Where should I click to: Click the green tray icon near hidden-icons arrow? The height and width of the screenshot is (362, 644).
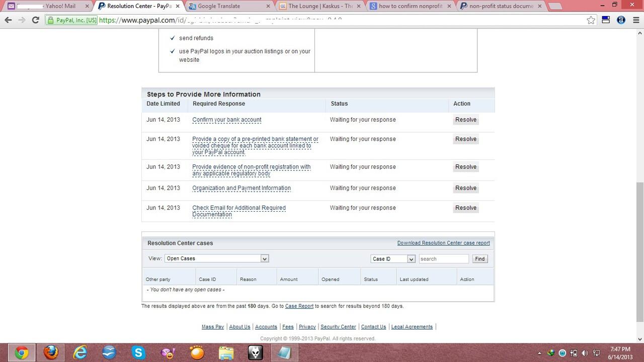tap(551, 353)
